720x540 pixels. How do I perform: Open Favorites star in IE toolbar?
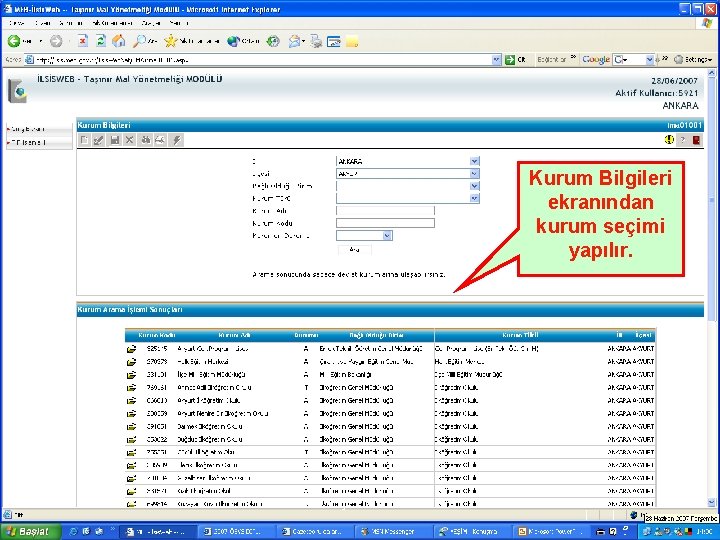[170, 41]
